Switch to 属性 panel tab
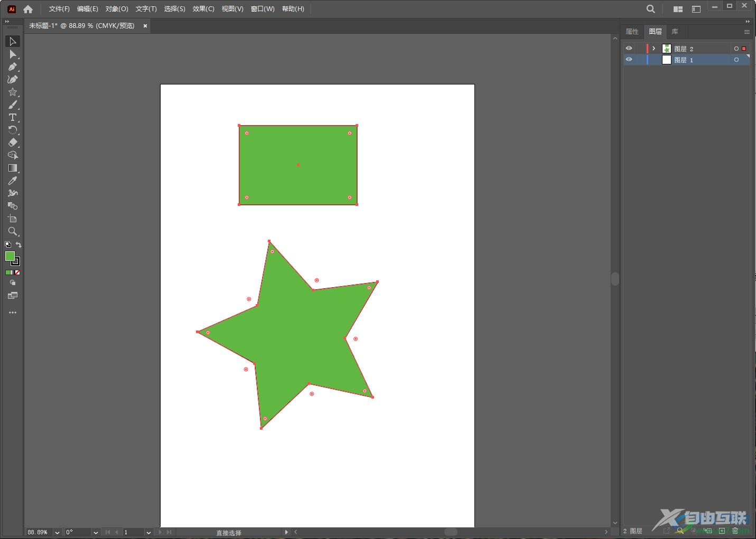Image resolution: width=756 pixels, height=539 pixels. 632,32
